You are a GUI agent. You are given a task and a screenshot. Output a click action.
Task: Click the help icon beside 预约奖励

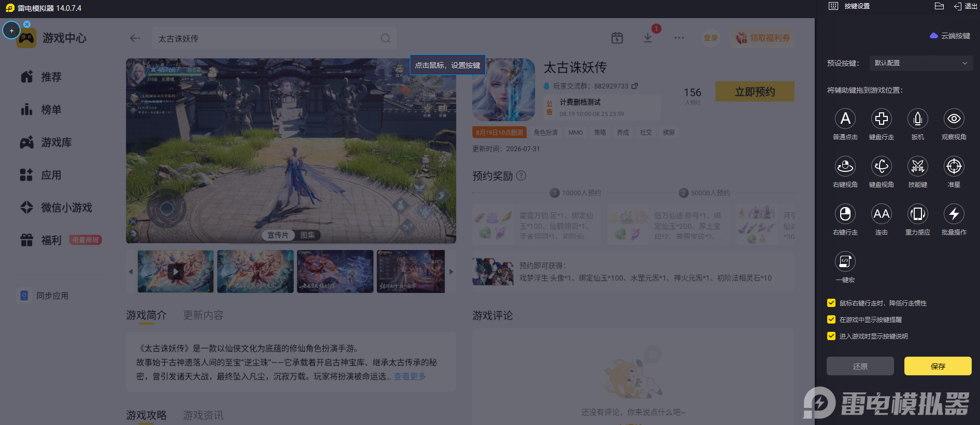pyautogui.click(x=522, y=175)
